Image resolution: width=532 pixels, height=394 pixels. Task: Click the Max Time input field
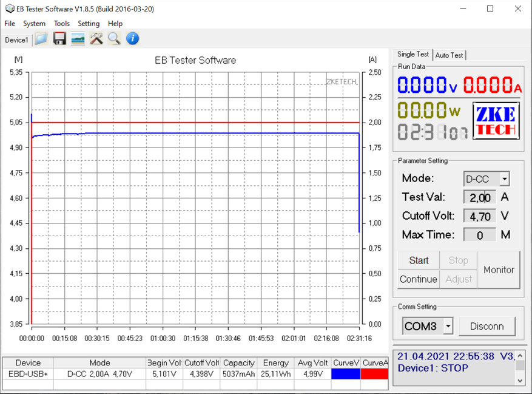pyautogui.click(x=480, y=235)
